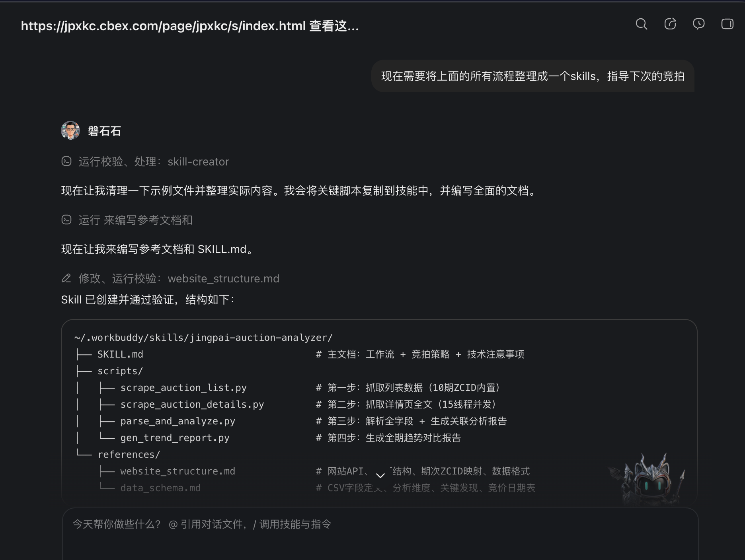This screenshot has width=745, height=560.
Task: Click gen_trend_report.py in the code block
Action: pyautogui.click(x=175, y=438)
